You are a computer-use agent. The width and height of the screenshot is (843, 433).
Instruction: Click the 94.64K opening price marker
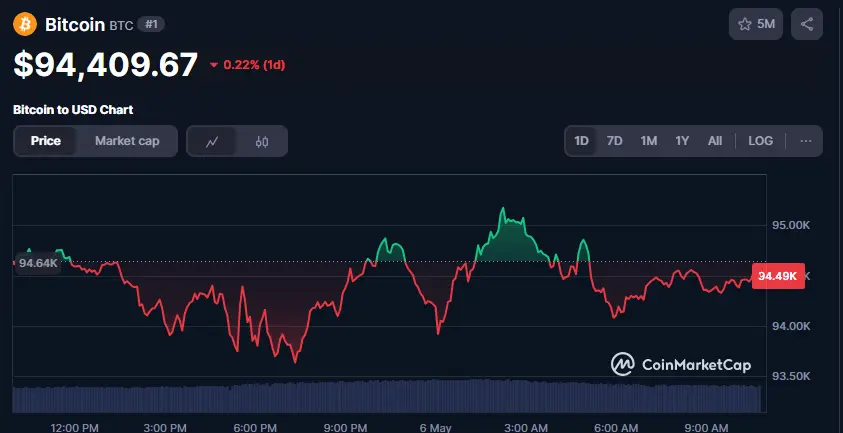coord(38,263)
